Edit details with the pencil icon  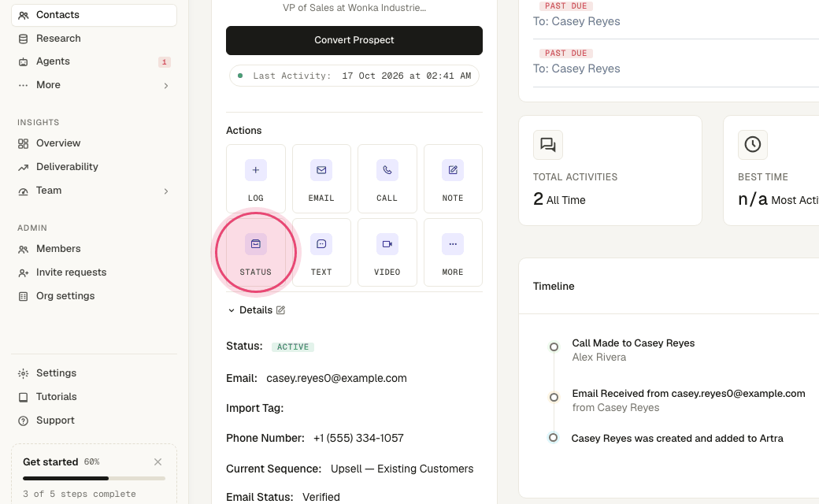[280, 310]
